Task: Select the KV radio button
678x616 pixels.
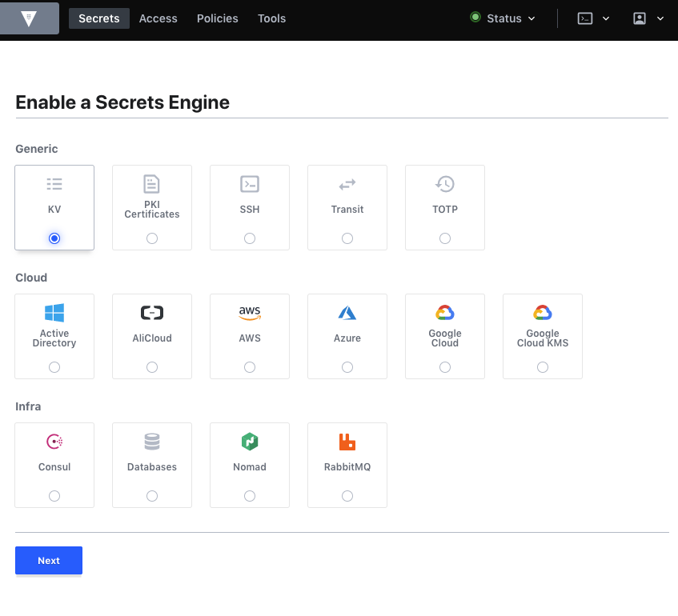Action: click(54, 238)
